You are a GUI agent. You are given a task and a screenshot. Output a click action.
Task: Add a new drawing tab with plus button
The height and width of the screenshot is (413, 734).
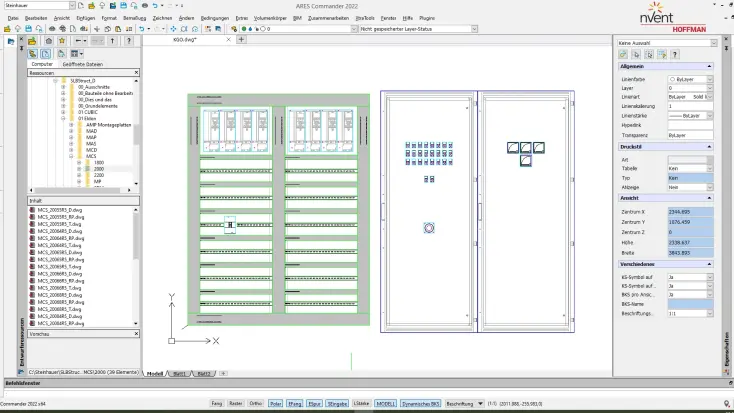(241, 40)
